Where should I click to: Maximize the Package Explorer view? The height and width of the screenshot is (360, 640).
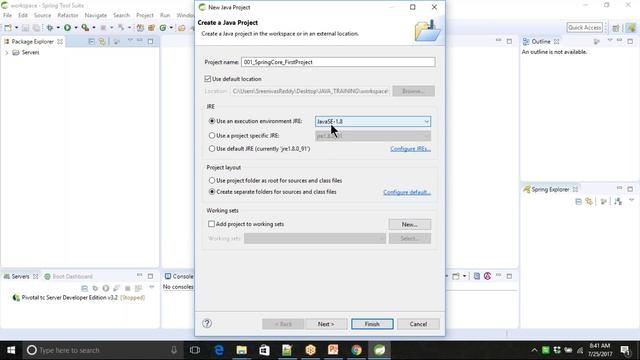[x=151, y=42]
